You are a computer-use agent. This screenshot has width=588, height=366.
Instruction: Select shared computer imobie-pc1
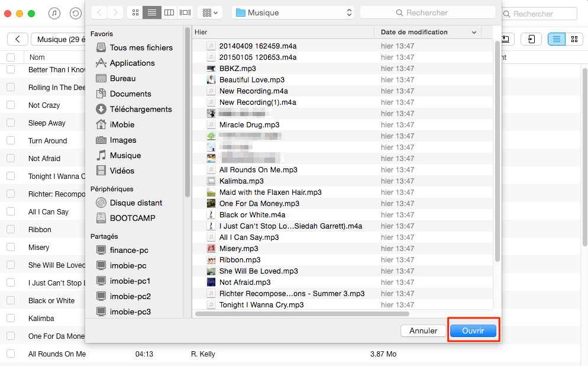pos(123,281)
